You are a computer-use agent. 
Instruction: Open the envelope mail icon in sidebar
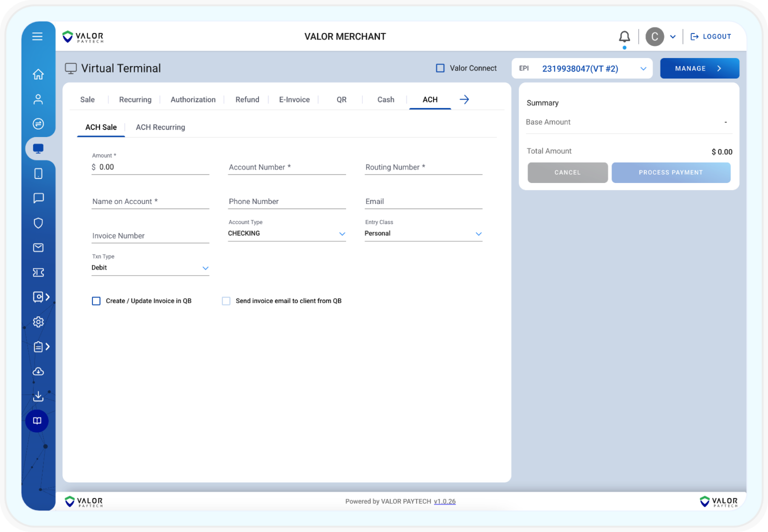(38, 247)
